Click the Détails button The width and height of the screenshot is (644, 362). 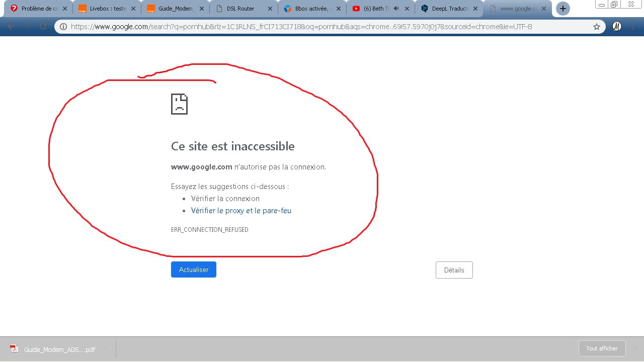click(454, 270)
